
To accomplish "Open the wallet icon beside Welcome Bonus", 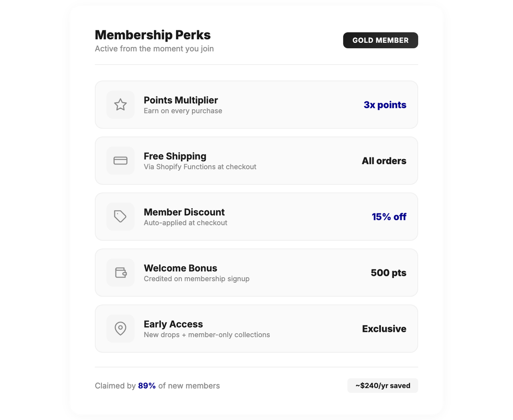I will point(120,272).
